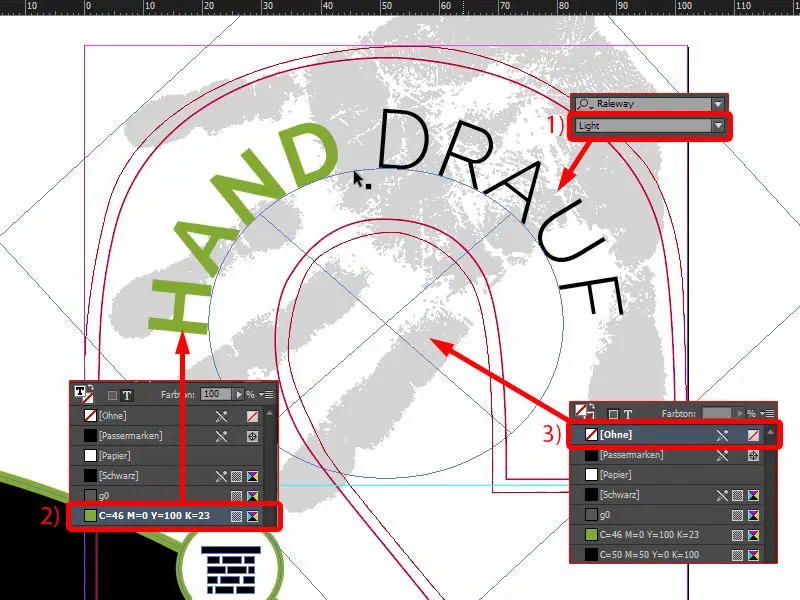Viewport: 800px width, 600px height.
Task: Click the font search magnifier icon beside Raleway
Action: tap(584, 104)
